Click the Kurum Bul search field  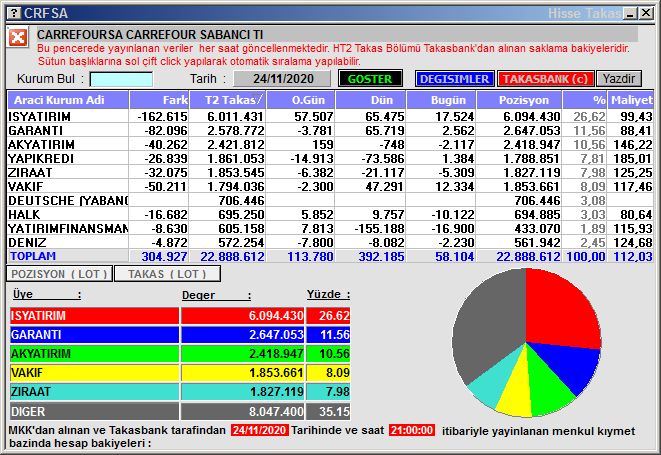[121, 79]
